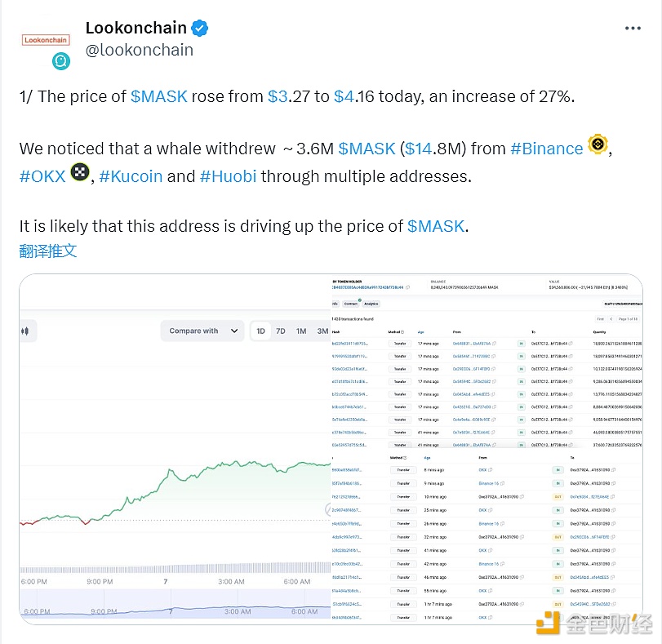Viewport: 662px width, 644px height.
Task: Open the #Binance hashtag link
Action: pyautogui.click(x=546, y=149)
